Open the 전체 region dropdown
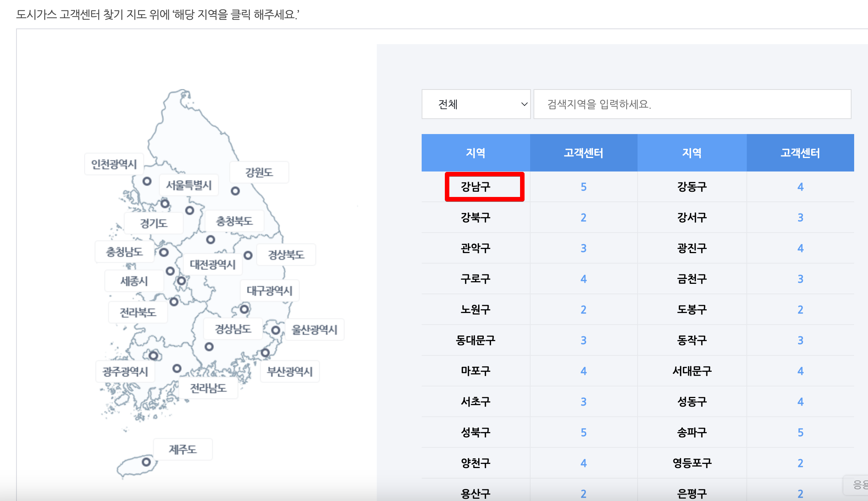 click(476, 104)
